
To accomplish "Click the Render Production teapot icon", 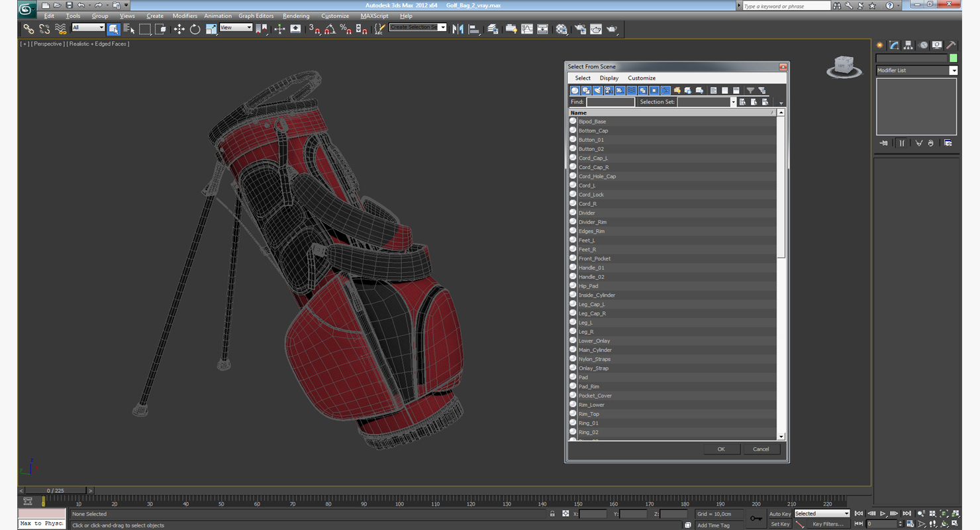I will (x=612, y=29).
